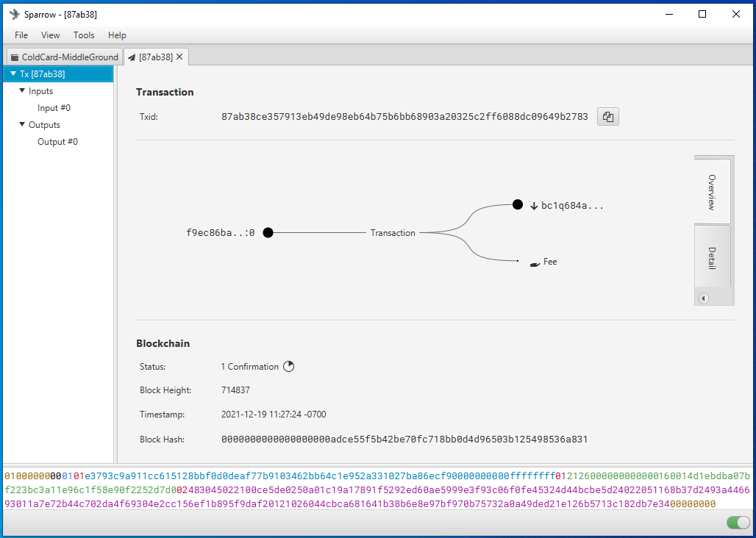The height and width of the screenshot is (538, 756).
Task: Click the receive arrow beside bc1q684a
Action: pyautogui.click(x=534, y=206)
